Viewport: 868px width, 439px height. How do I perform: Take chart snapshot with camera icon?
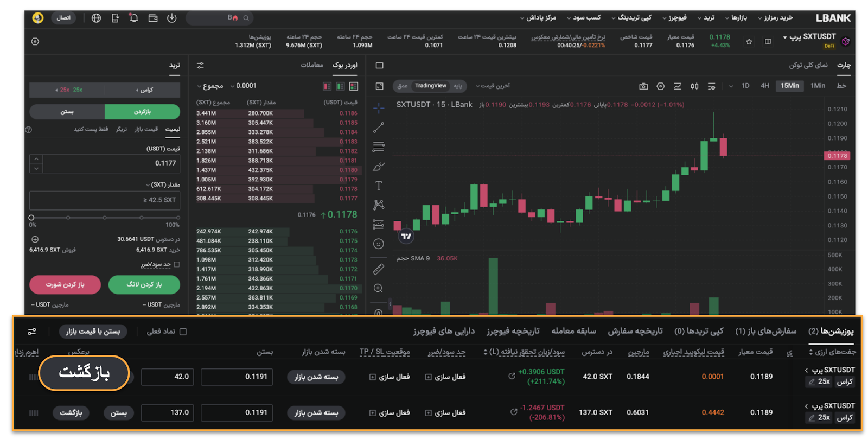[x=643, y=86]
